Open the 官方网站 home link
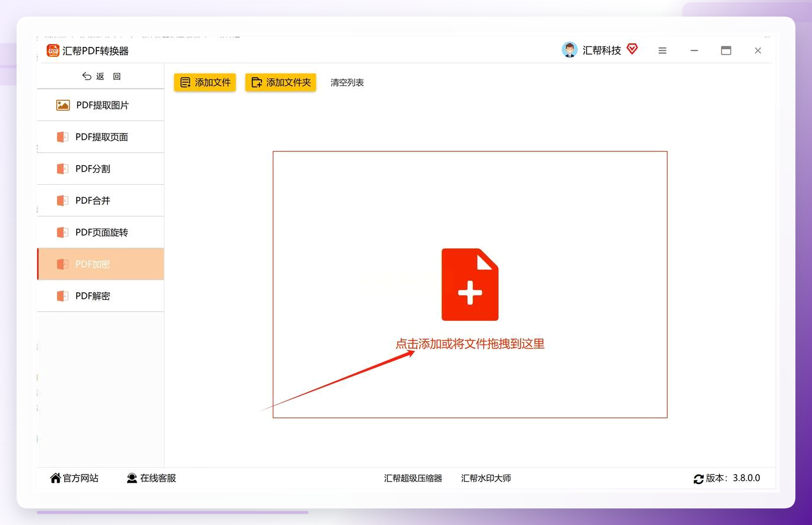812x525 pixels. pos(74,478)
